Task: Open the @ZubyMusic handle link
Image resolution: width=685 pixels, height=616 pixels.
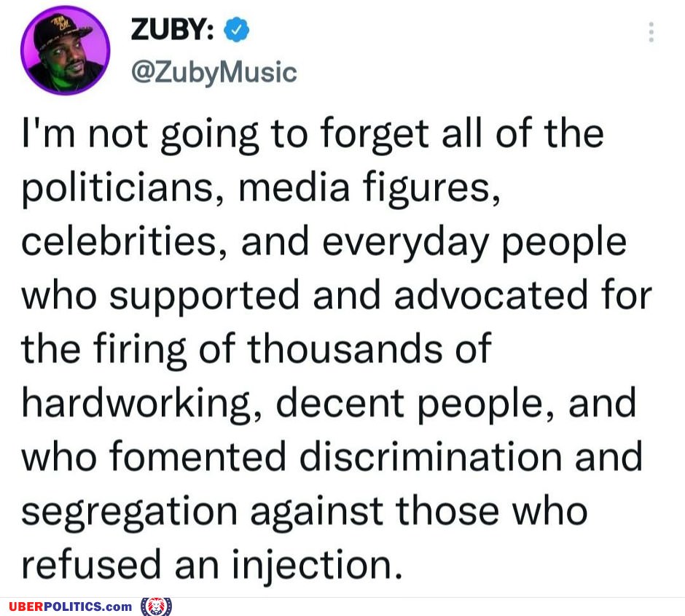Action: click(x=214, y=72)
